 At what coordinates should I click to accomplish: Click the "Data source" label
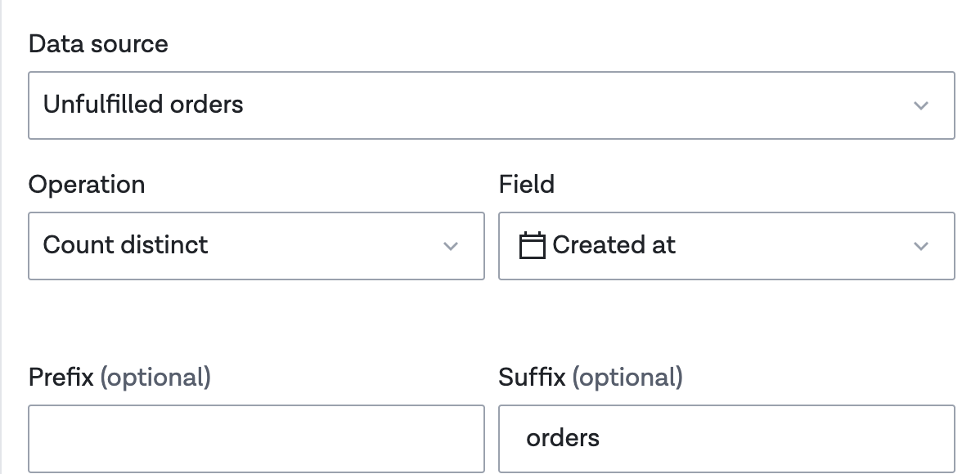[x=98, y=44]
